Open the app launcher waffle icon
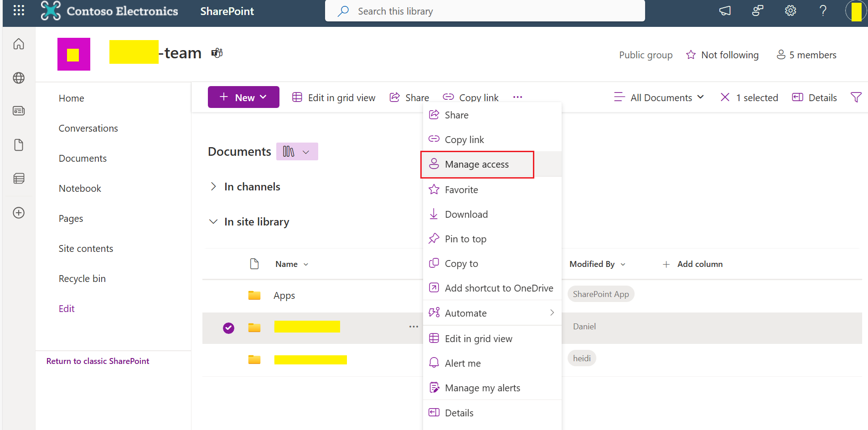 click(x=19, y=10)
